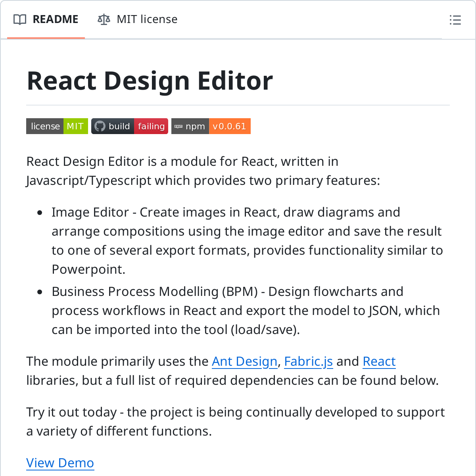Click the scales icon next to MIT license
The image size is (476, 476).
[x=103, y=19]
